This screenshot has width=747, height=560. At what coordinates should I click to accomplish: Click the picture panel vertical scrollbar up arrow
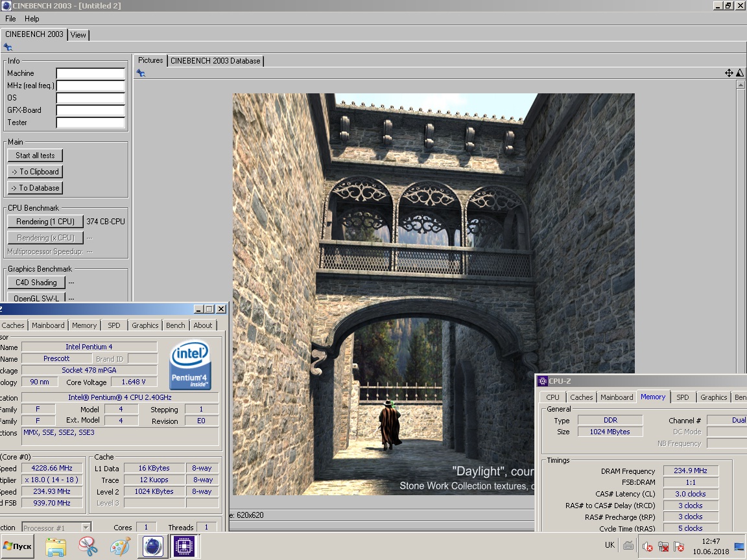click(741, 85)
